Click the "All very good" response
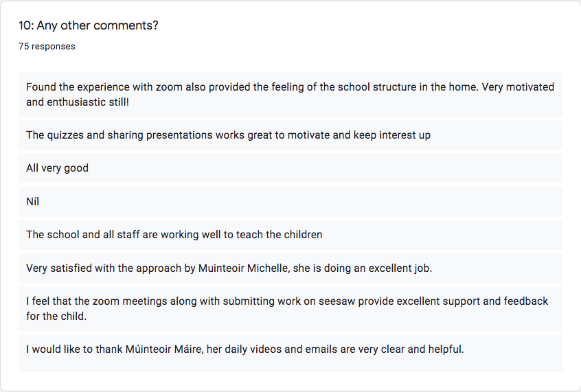 (290, 168)
